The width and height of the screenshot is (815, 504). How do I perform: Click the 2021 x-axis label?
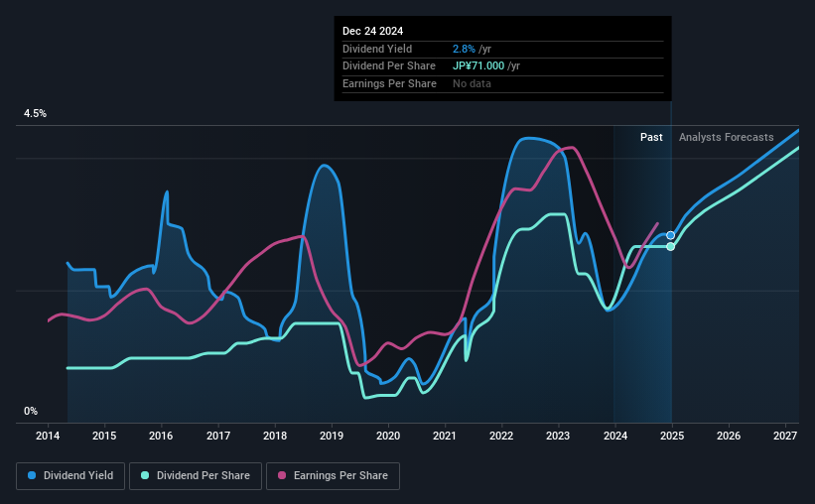445,436
